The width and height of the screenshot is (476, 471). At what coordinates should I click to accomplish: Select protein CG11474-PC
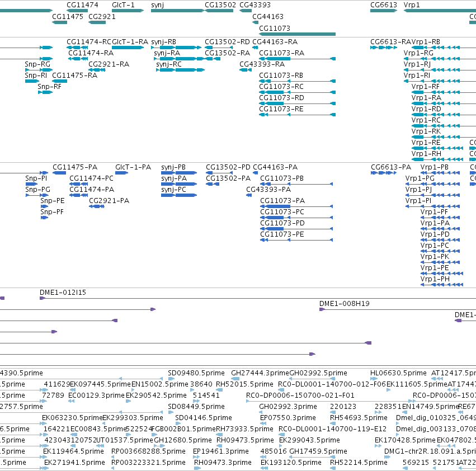(x=91, y=179)
